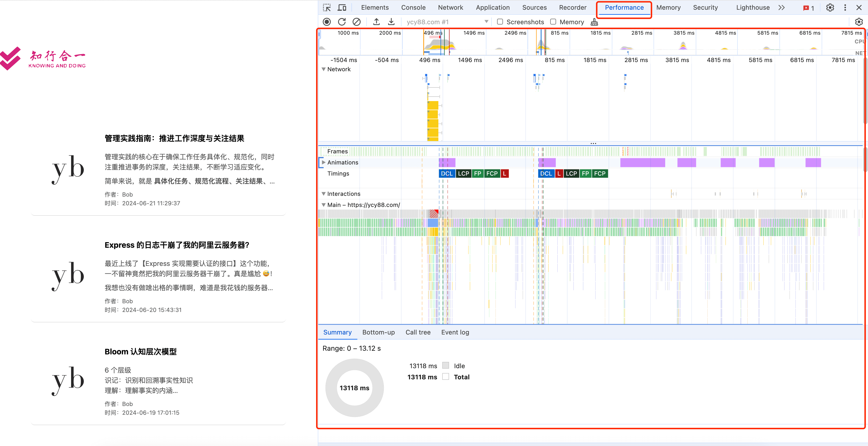868x446 pixels.
Task: Open capture settings gear in Performance toolbar
Action: tap(859, 22)
